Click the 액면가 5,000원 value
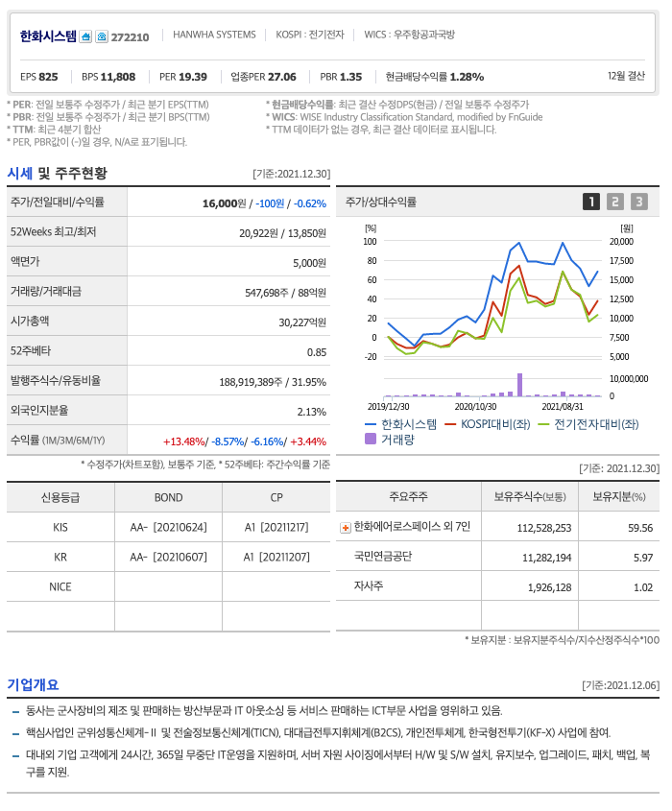Screen dimensions: 672x811 click(x=309, y=263)
